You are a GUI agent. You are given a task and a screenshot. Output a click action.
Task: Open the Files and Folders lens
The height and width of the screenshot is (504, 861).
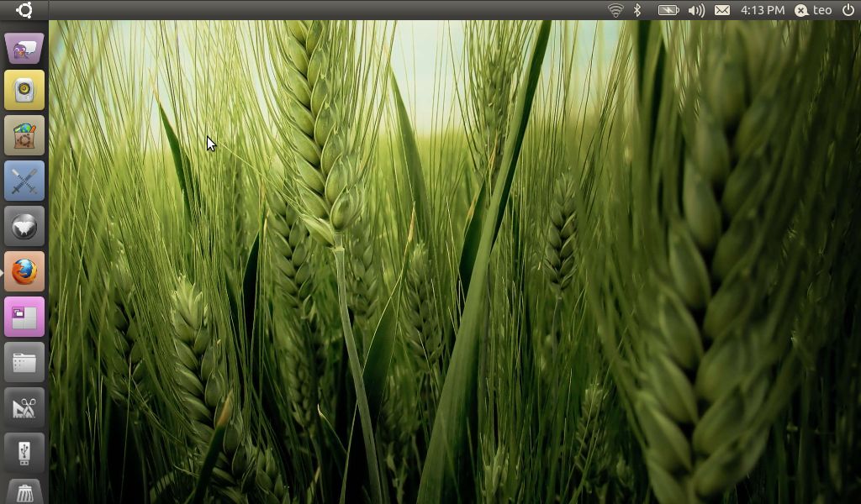24,363
